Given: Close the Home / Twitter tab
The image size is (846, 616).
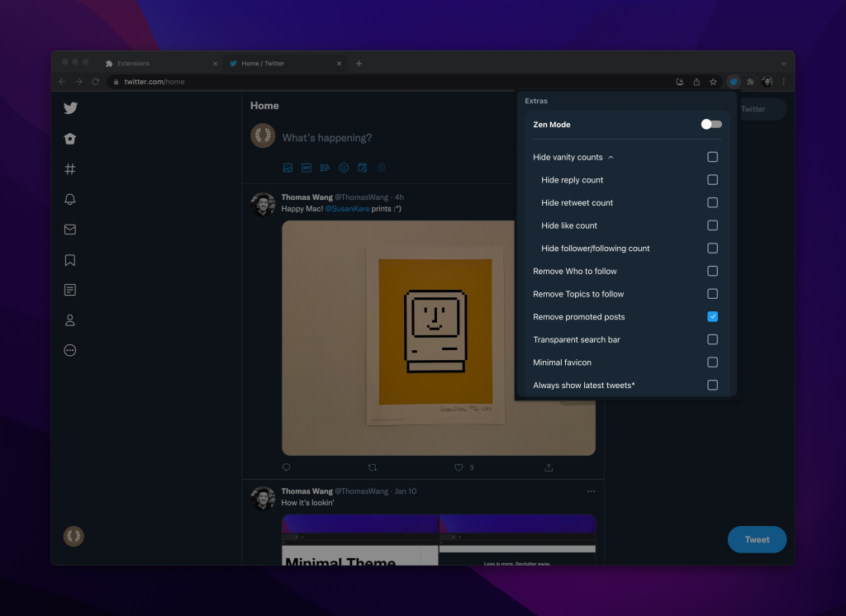Looking at the screenshot, I should (x=339, y=63).
